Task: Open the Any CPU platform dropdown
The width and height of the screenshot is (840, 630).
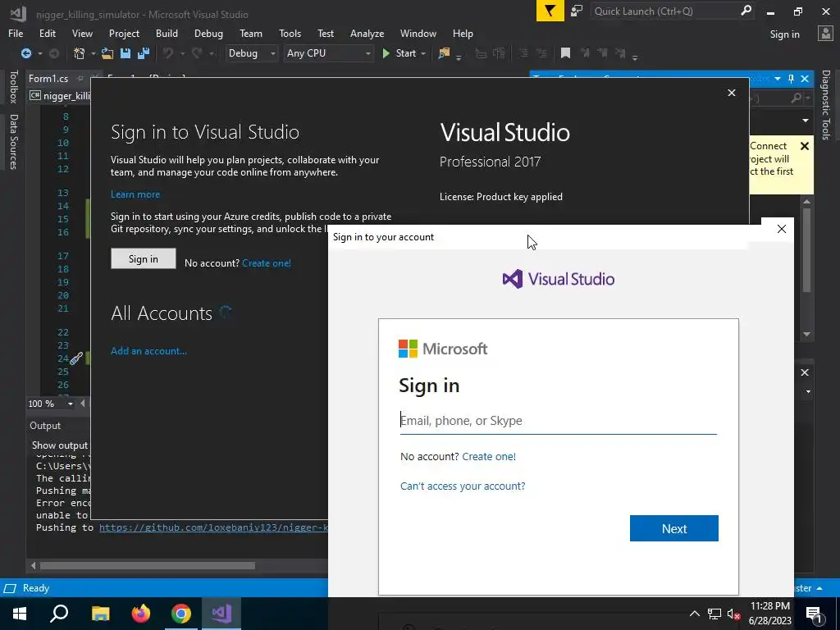Action: (x=328, y=53)
